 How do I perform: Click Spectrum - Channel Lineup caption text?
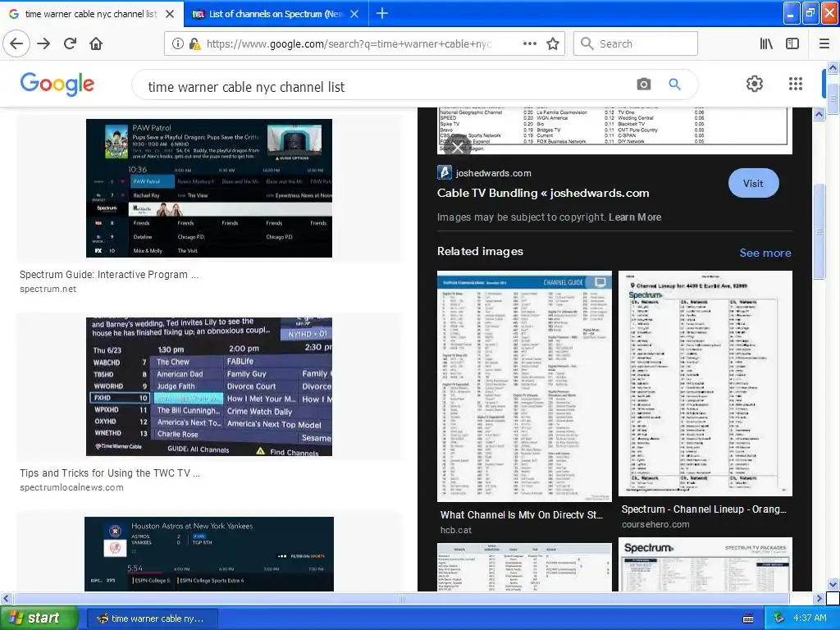pos(703,509)
